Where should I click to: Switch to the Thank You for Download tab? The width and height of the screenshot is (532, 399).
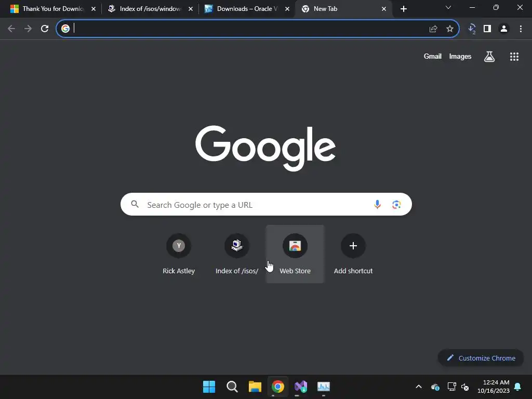[53, 9]
